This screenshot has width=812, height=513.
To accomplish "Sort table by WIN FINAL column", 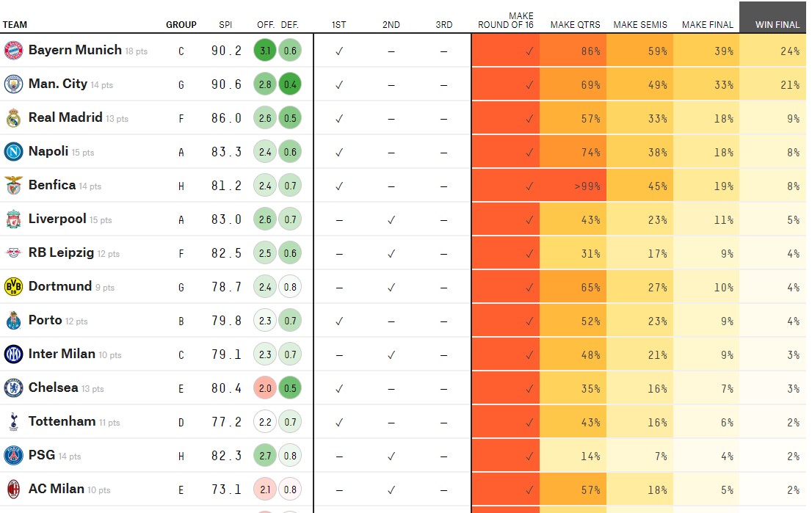I will pos(777,25).
